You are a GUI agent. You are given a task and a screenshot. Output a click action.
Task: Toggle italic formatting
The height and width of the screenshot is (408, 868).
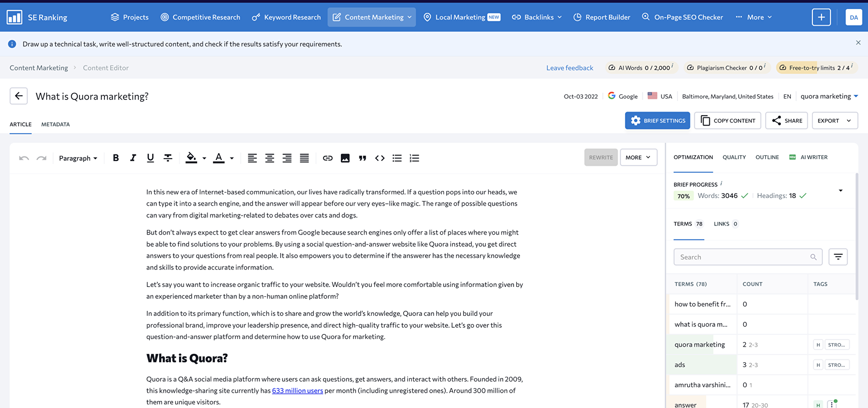click(x=133, y=158)
